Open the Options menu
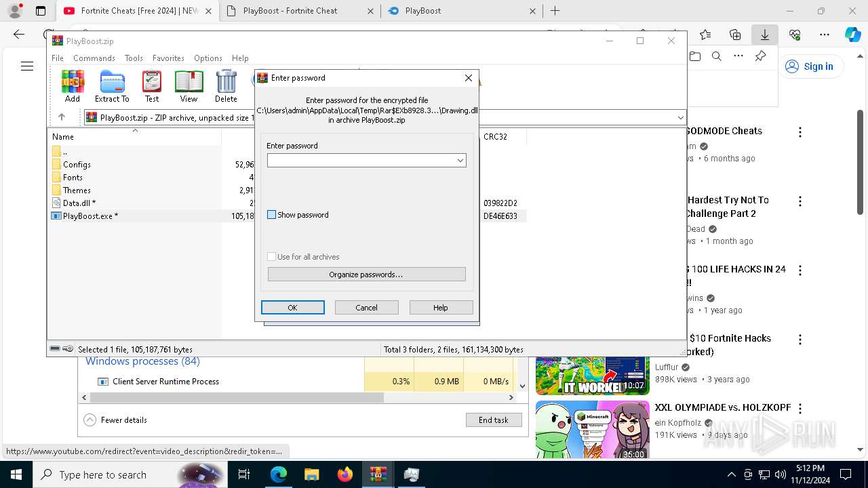The height and width of the screenshot is (488, 868). tap(208, 58)
